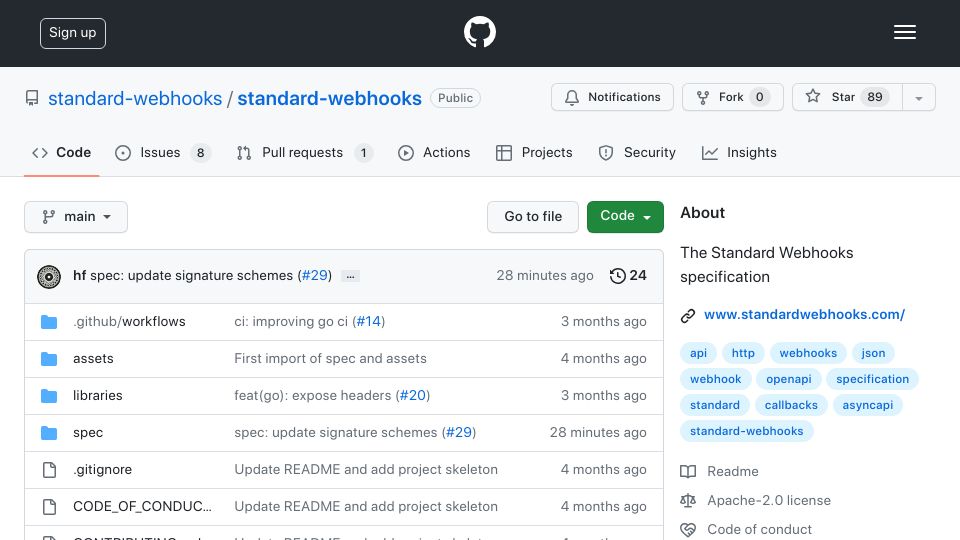Click the commit author avatar
Screen dimensions: 960x540
pyautogui.click(x=49, y=277)
